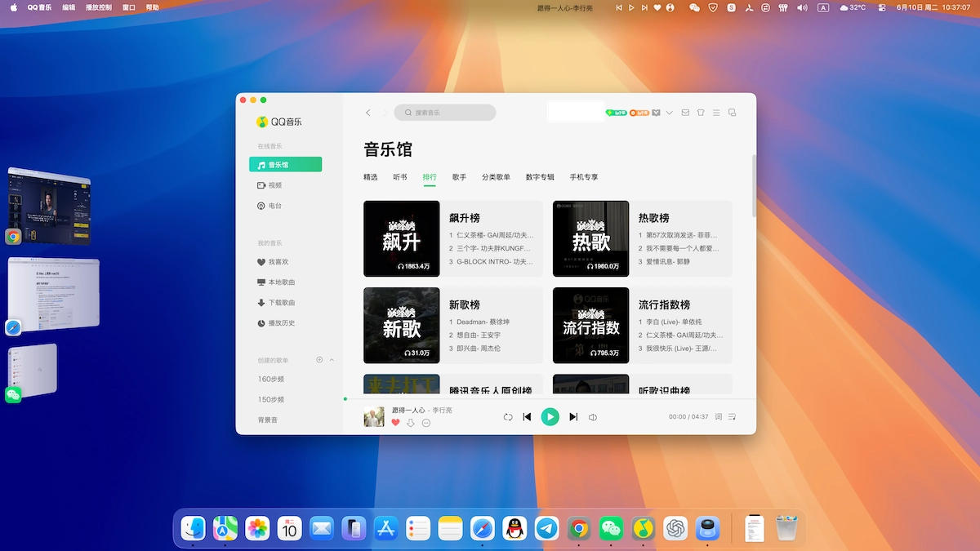Screen dimensions: 980x551
Task: Open the 流行指数榜 cover thumbnail
Action: tap(591, 325)
